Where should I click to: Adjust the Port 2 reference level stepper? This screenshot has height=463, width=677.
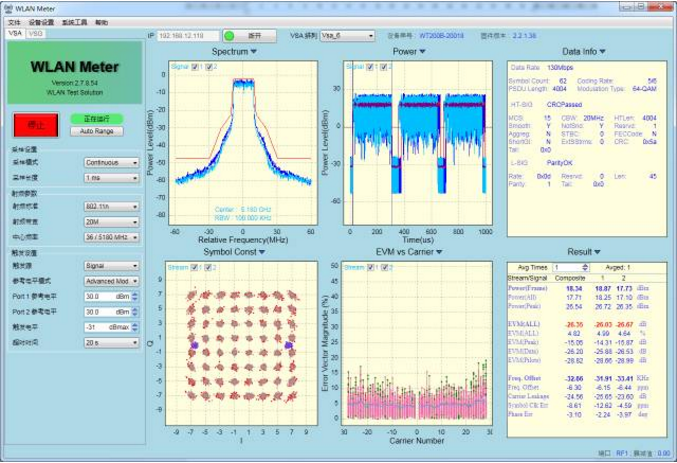pos(135,312)
